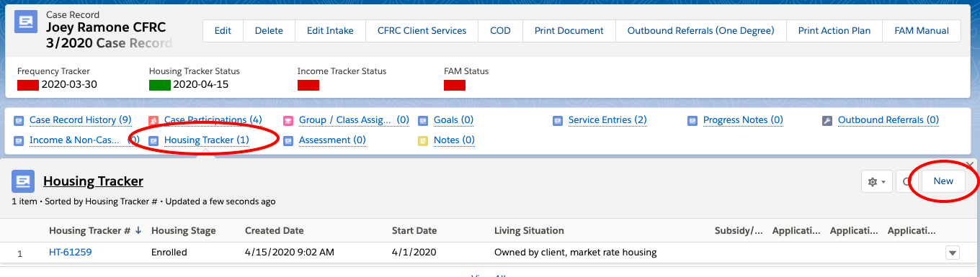Click the Housing Tracker Status date 2020-04-15

tap(201, 85)
